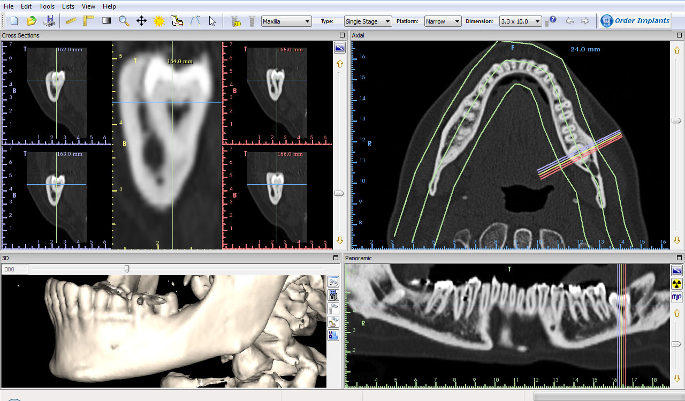Create a new document with the blank page icon

point(14,21)
